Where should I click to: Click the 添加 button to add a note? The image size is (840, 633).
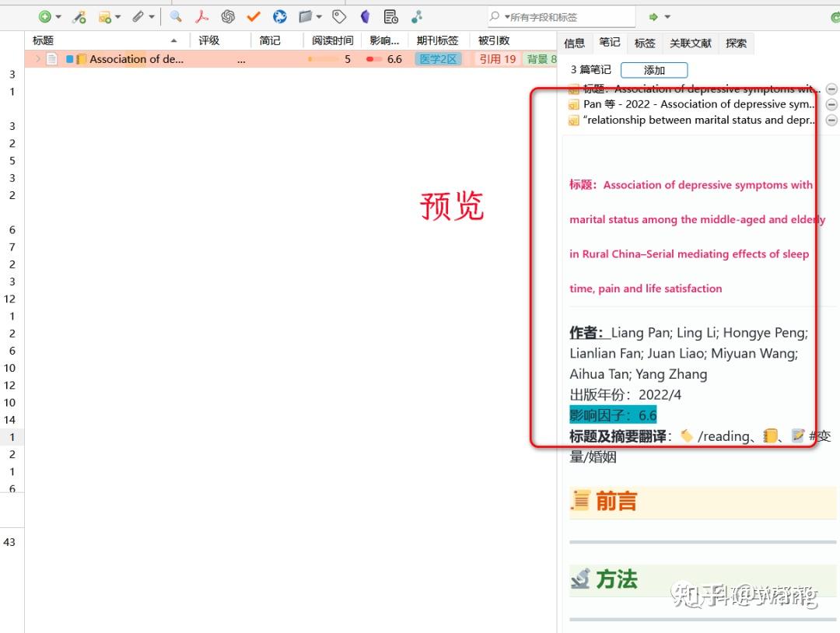click(x=653, y=70)
